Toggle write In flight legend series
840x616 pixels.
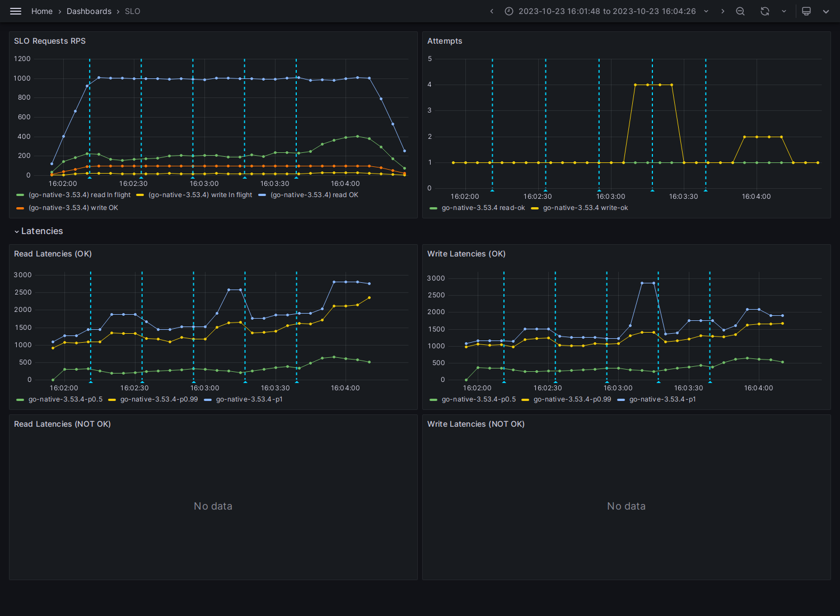(200, 195)
